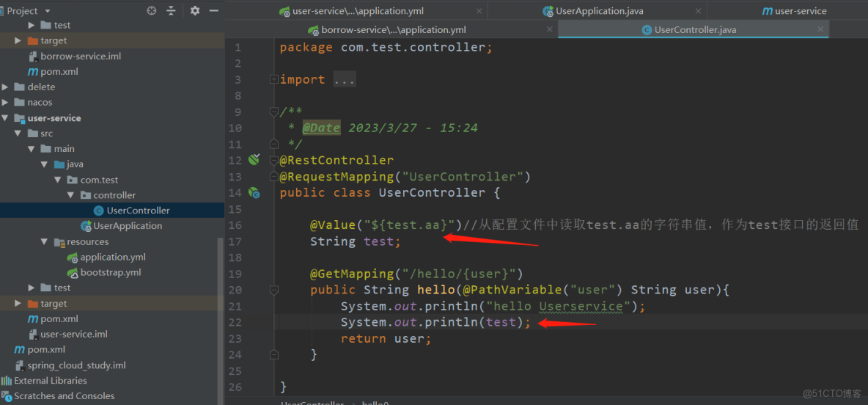The image size is (868, 405).
Task: Close the UserController.java tab
Action: (x=820, y=29)
